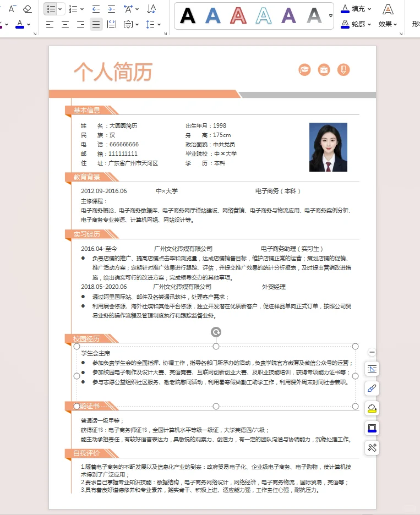Open the vertical alignment dropdown arrow

(137, 24)
